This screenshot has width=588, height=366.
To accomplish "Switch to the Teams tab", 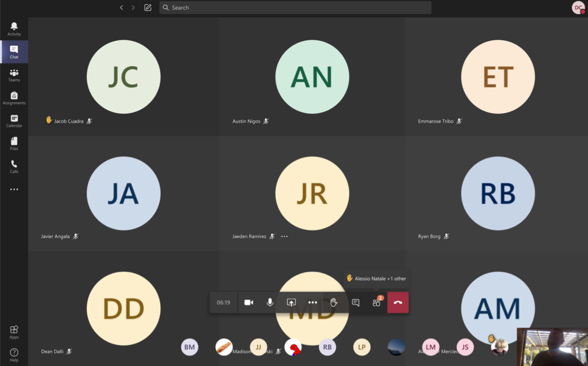I will click(x=14, y=75).
